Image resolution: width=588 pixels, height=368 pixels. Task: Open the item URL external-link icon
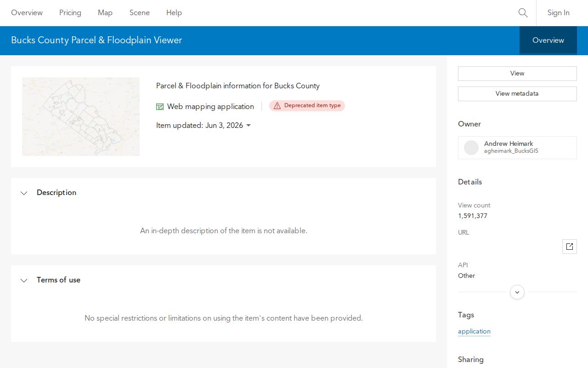(x=570, y=247)
